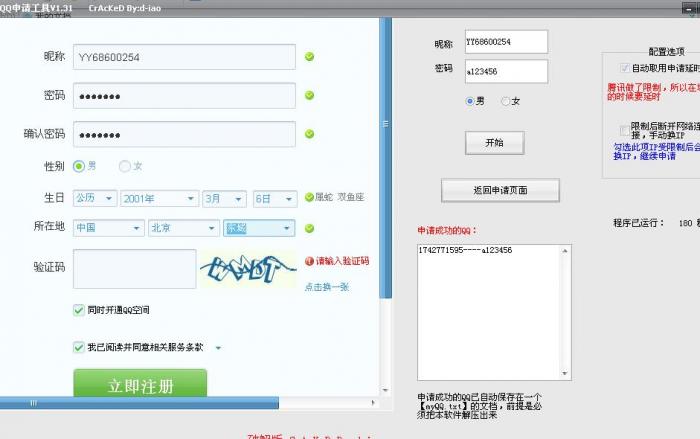The image size is (700, 439).
Task: Select the 女 gender radio in the registration form
Action: tap(125, 166)
